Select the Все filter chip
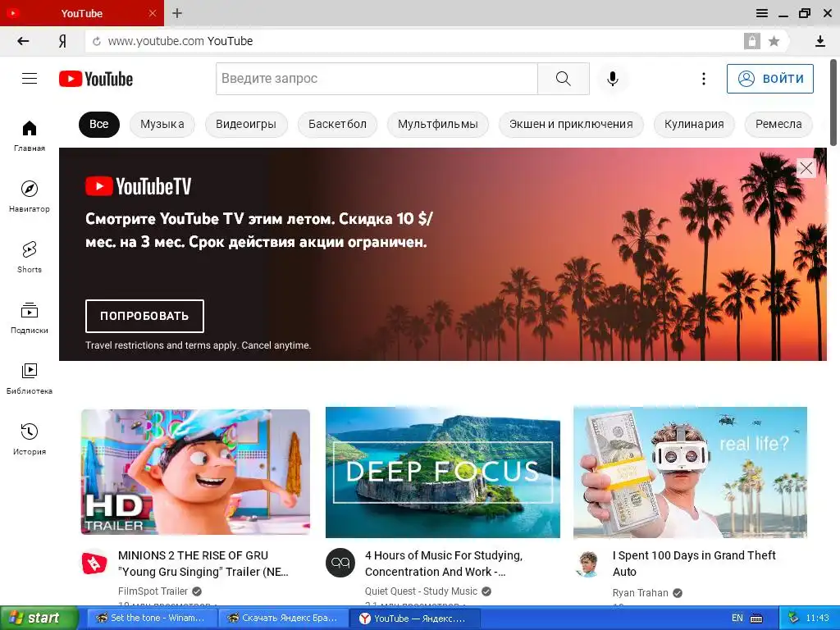The height and width of the screenshot is (630, 840). [x=99, y=125]
